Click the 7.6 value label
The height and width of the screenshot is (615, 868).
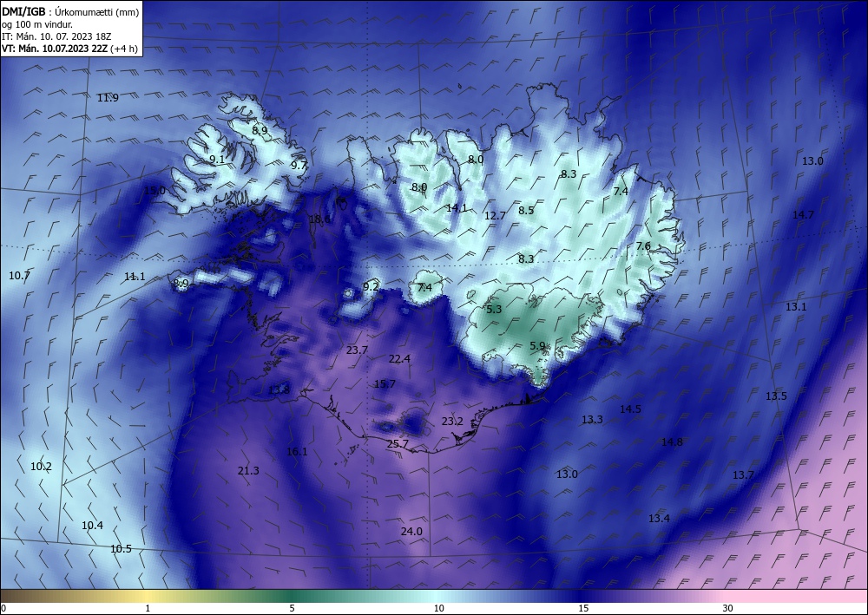(643, 246)
